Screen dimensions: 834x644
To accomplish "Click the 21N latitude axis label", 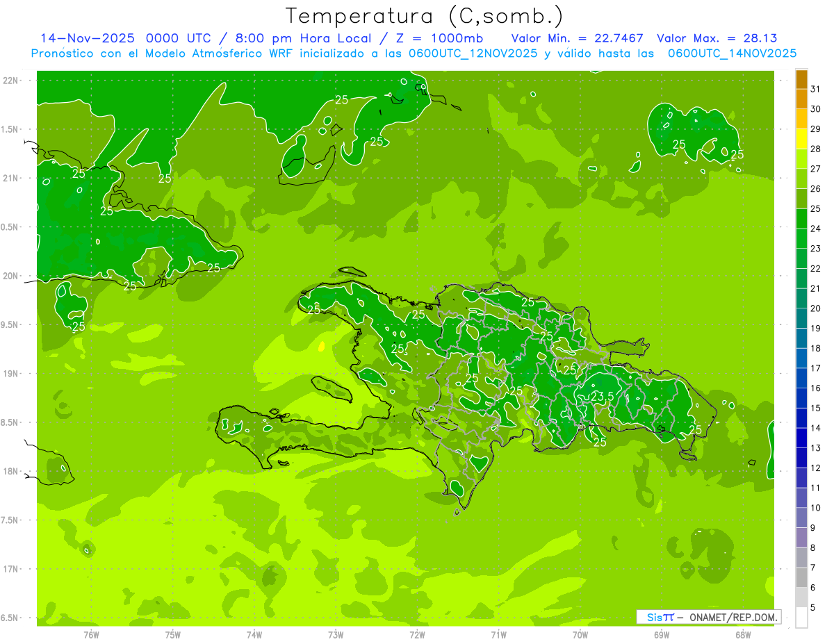I will coord(12,179).
